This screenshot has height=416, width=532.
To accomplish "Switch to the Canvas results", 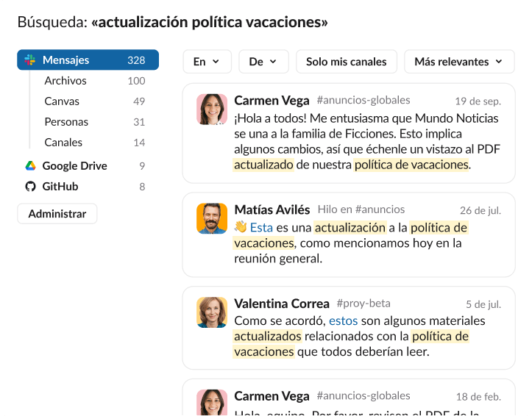I will 88,101.
